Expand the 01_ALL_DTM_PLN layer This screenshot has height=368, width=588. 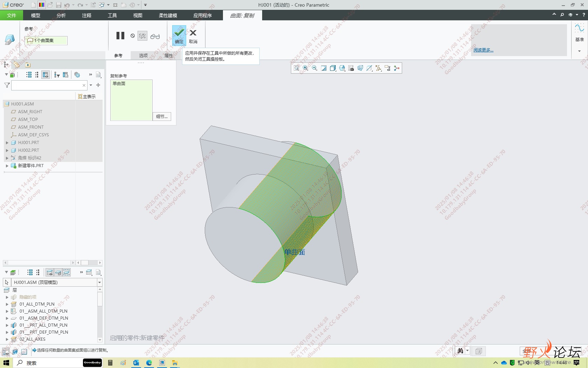(x=7, y=304)
